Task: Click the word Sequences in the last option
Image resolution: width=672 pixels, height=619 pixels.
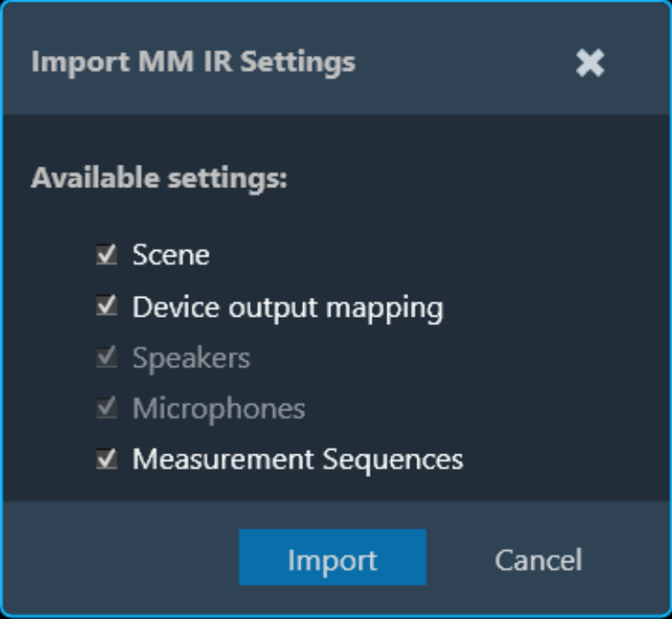Action: [392, 460]
